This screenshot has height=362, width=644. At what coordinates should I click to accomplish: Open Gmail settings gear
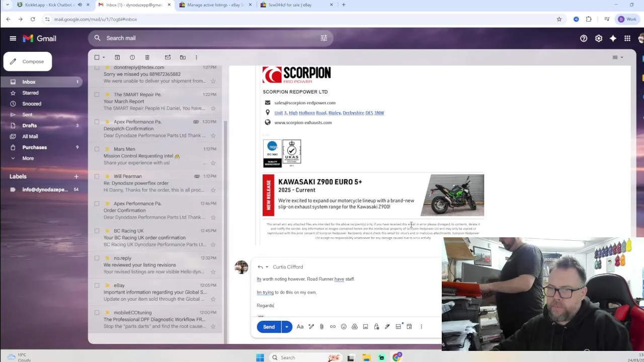click(x=599, y=38)
